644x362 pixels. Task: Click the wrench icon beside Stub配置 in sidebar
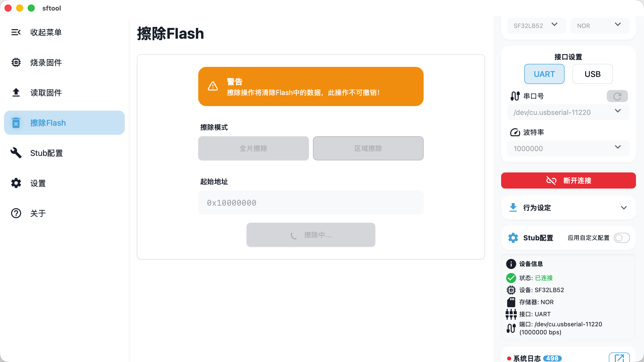coord(16,153)
